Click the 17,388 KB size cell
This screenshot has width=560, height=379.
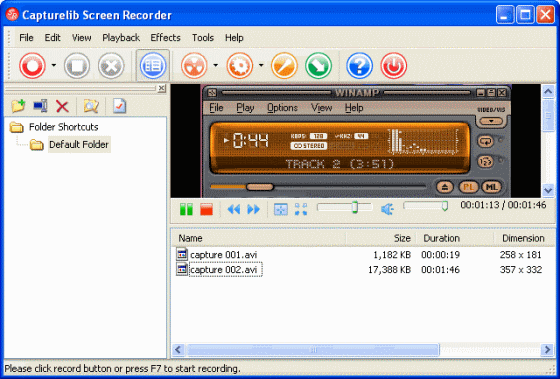(389, 270)
